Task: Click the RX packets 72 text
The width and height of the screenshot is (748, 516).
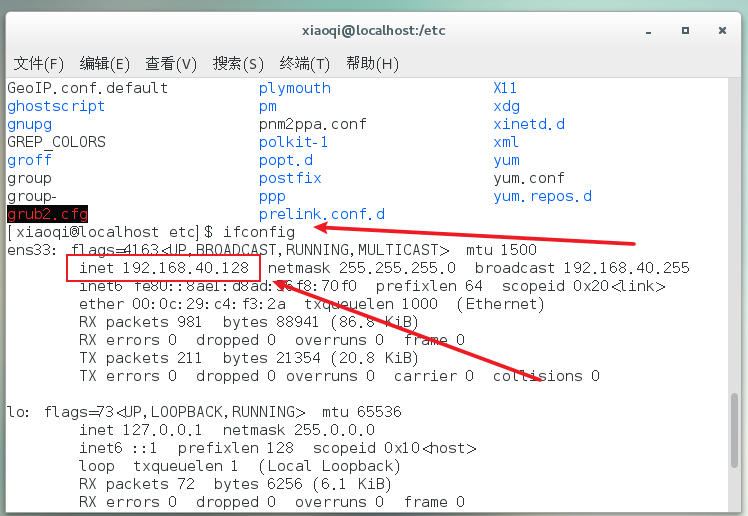Action: [x=137, y=484]
